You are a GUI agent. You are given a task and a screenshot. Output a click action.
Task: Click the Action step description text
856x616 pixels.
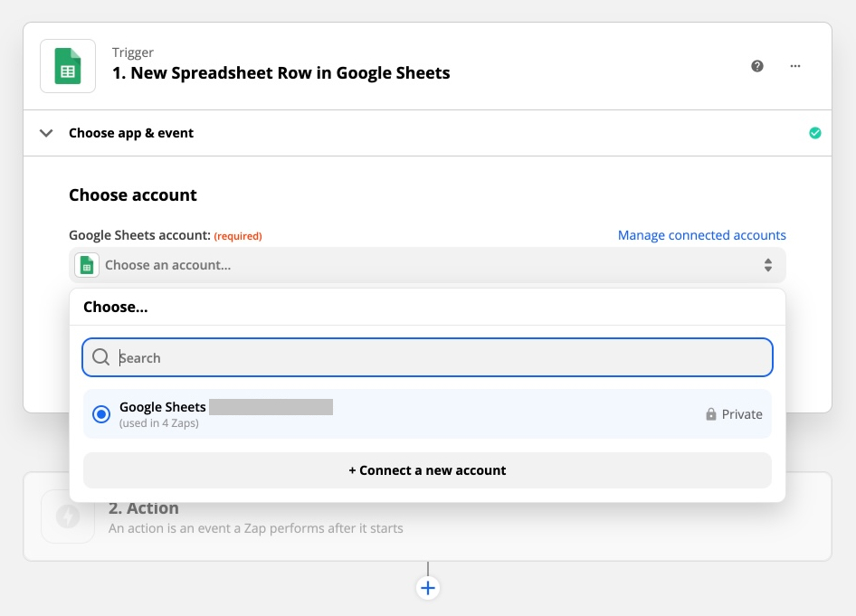click(255, 528)
